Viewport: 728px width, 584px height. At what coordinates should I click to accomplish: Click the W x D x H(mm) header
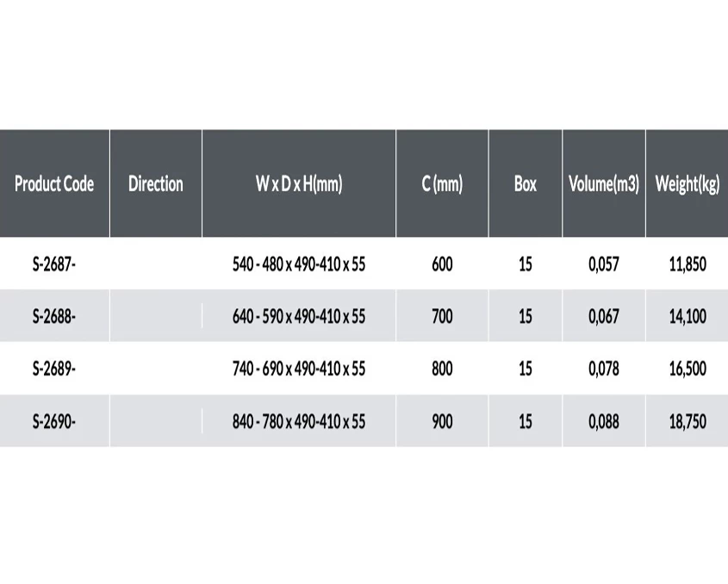pos(299,183)
